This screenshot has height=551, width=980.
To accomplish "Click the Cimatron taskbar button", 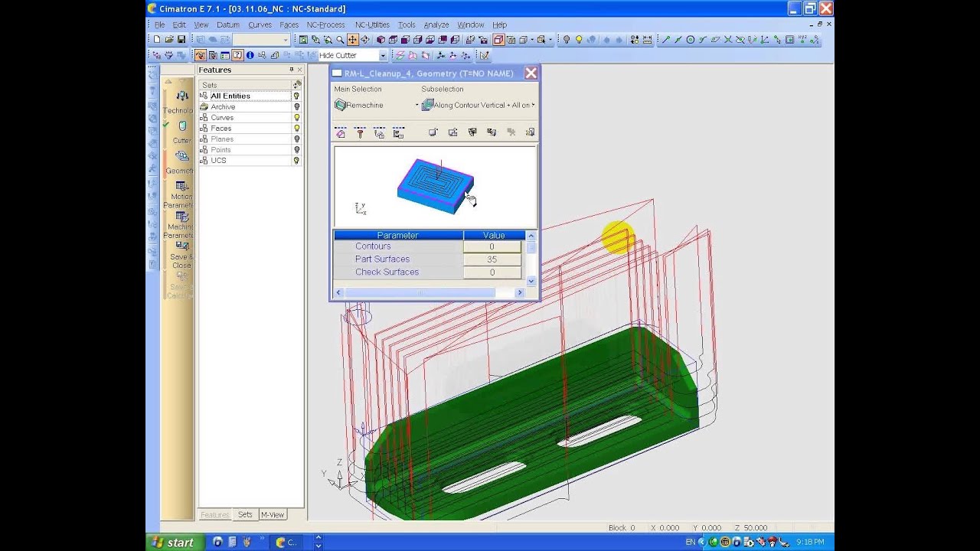I will click(287, 543).
